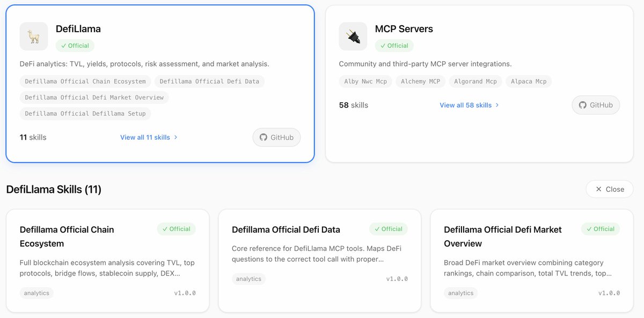Click MCP Servers card title
The width and height of the screenshot is (644, 318).
click(x=404, y=29)
